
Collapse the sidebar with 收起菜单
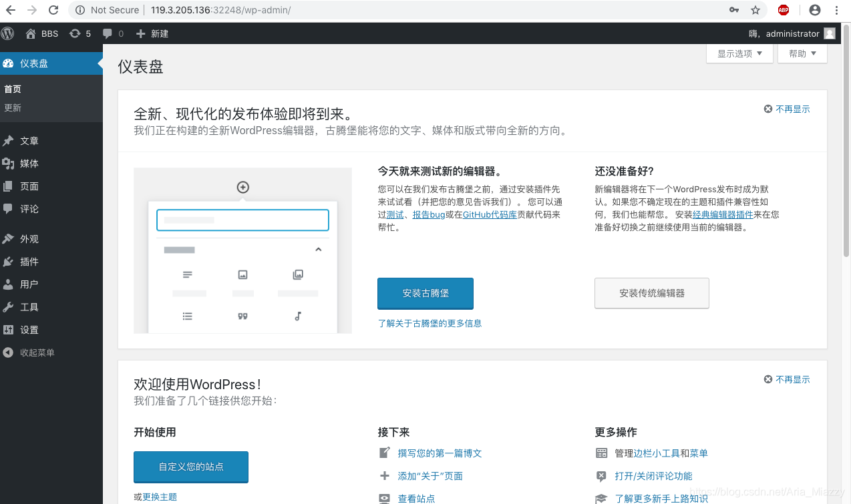[29, 352]
